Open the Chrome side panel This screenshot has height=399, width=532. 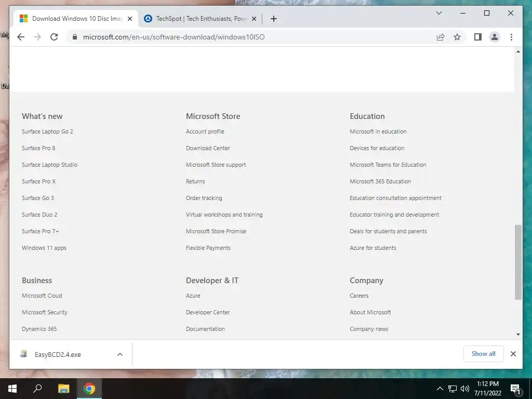tap(478, 37)
